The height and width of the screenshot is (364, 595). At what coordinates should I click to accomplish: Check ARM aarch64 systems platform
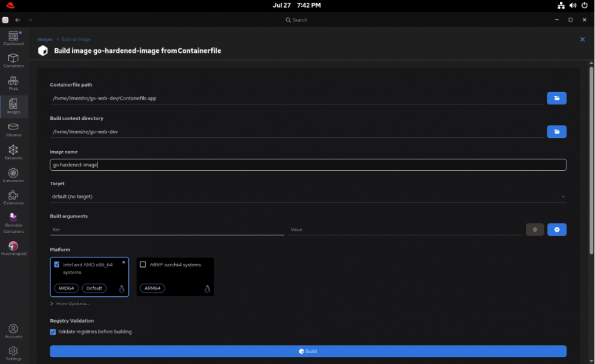tap(143, 264)
